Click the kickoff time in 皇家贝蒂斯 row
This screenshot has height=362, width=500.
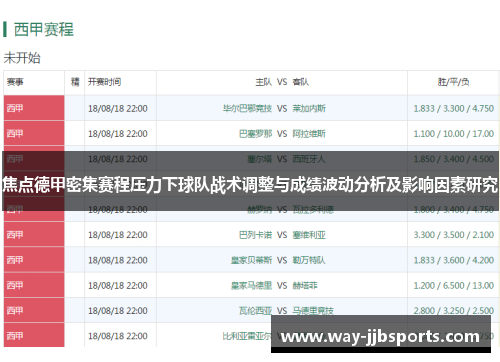(x=118, y=260)
